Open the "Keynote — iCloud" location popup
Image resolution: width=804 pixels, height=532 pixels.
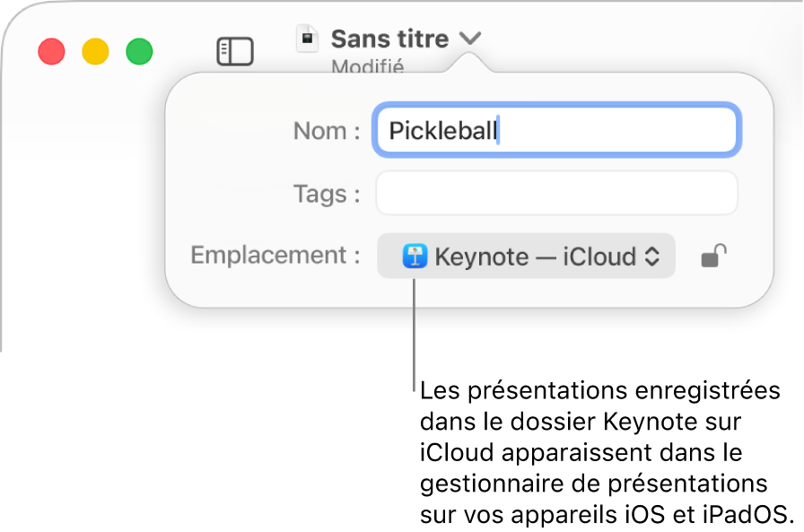coord(526,257)
